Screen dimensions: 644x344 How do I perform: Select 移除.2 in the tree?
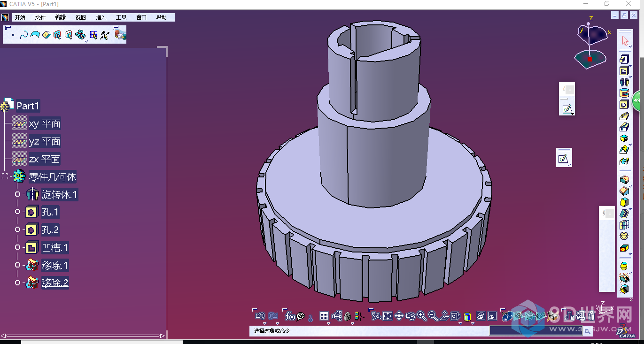(55, 283)
